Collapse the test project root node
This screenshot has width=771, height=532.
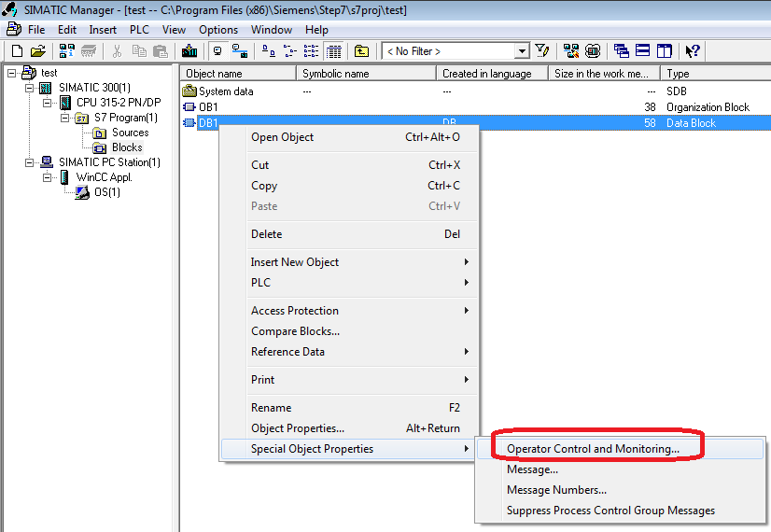(11, 73)
